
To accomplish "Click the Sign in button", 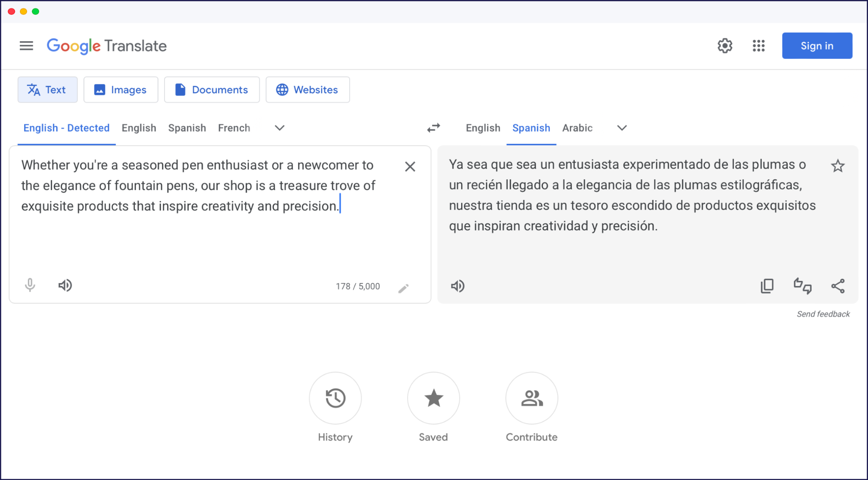I will (x=817, y=45).
